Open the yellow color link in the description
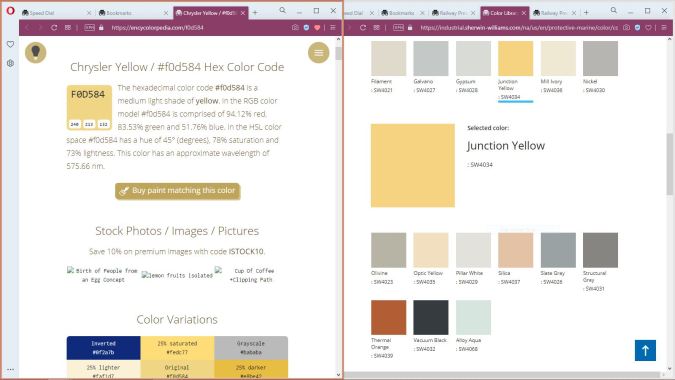Screen dimensions: 675x380 (x=207, y=101)
